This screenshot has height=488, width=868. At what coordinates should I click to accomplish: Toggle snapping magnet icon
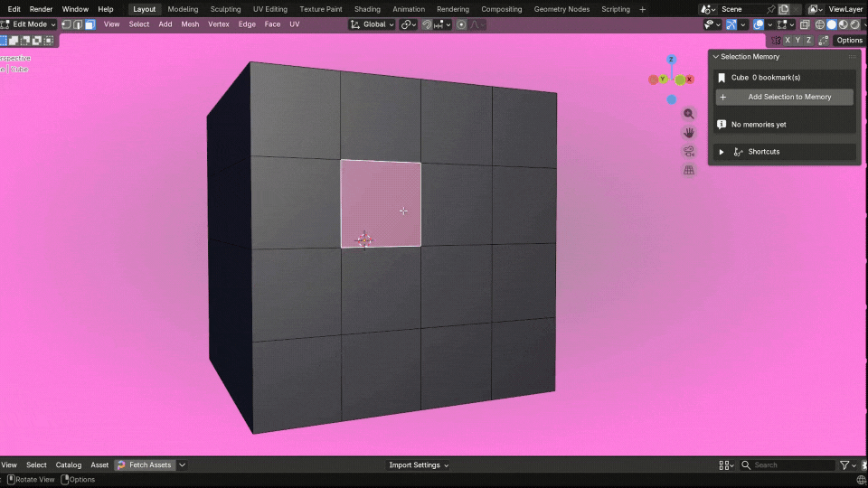pos(427,24)
